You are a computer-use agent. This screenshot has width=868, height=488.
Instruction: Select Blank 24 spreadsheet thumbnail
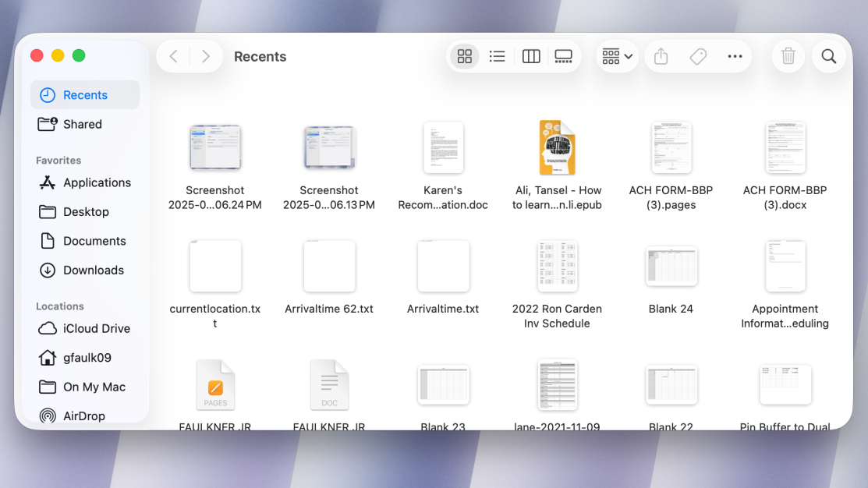pyautogui.click(x=671, y=266)
